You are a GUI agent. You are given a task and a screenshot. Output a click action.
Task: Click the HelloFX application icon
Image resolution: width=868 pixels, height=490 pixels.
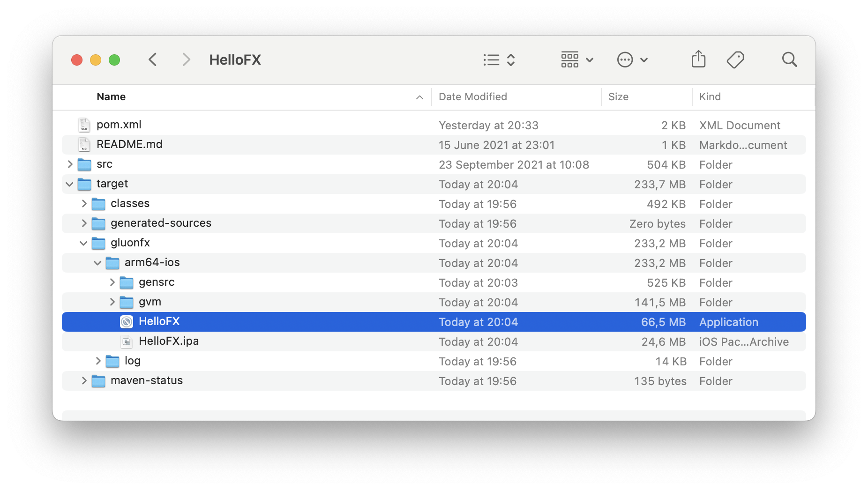point(127,321)
